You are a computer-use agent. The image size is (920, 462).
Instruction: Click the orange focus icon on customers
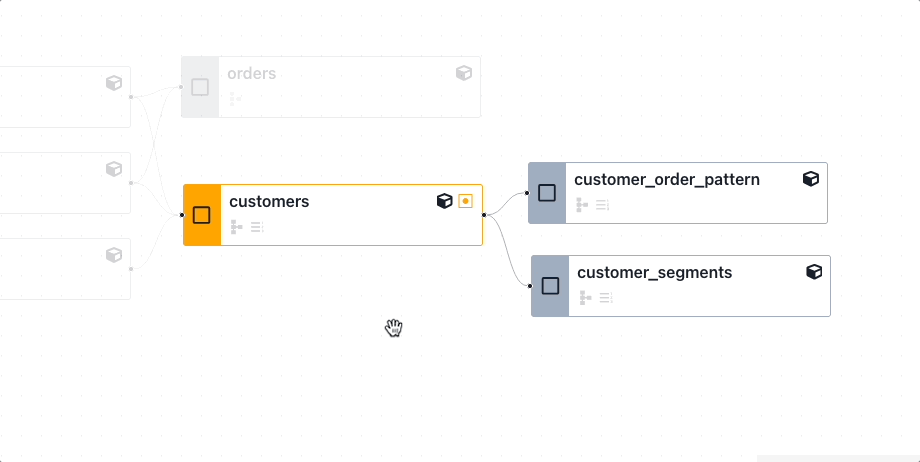pyautogui.click(x=466, y=201)
